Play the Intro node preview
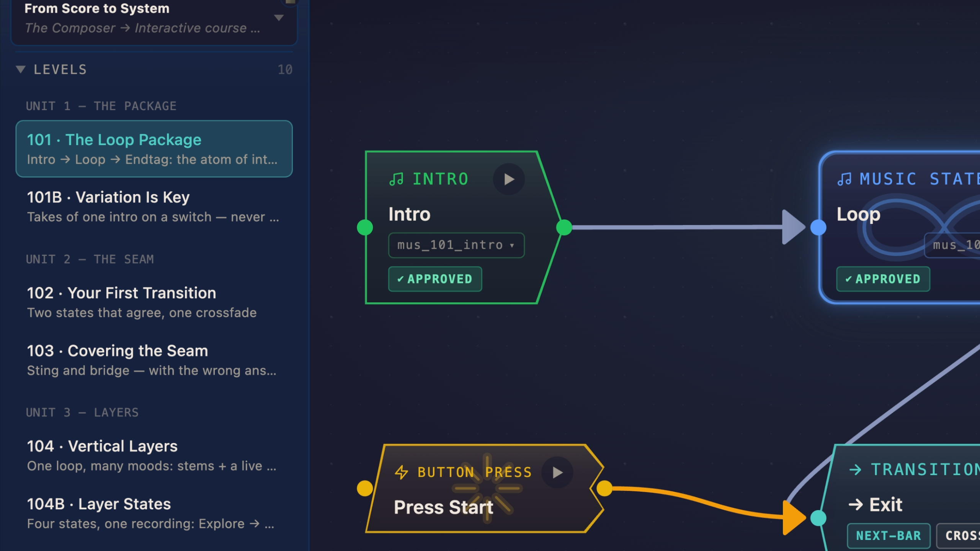This screenshot has width=980, height=551. [509, 179]
